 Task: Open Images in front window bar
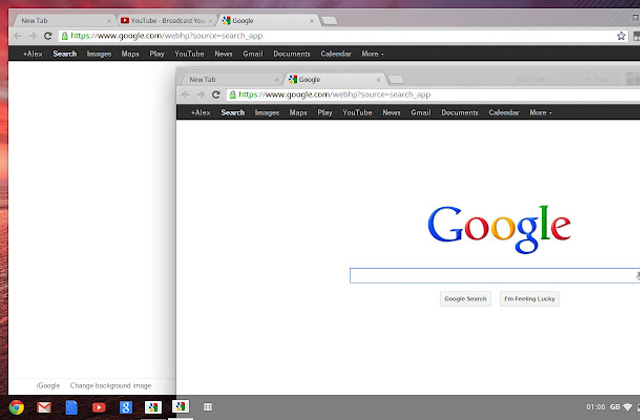point(267,113)
